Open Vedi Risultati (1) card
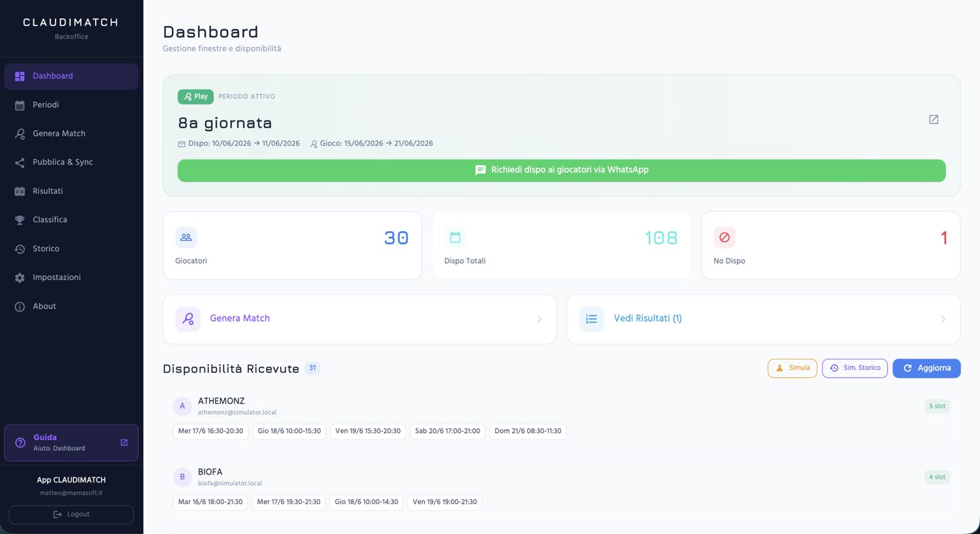The height and width of the screenshot is (534, 980). [x=763, y=319]
